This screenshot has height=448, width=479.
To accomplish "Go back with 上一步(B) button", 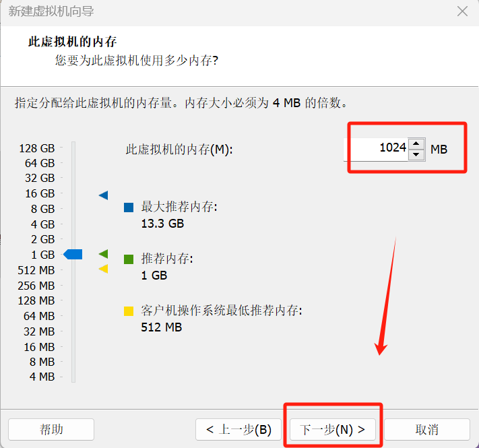I will 238,429.
